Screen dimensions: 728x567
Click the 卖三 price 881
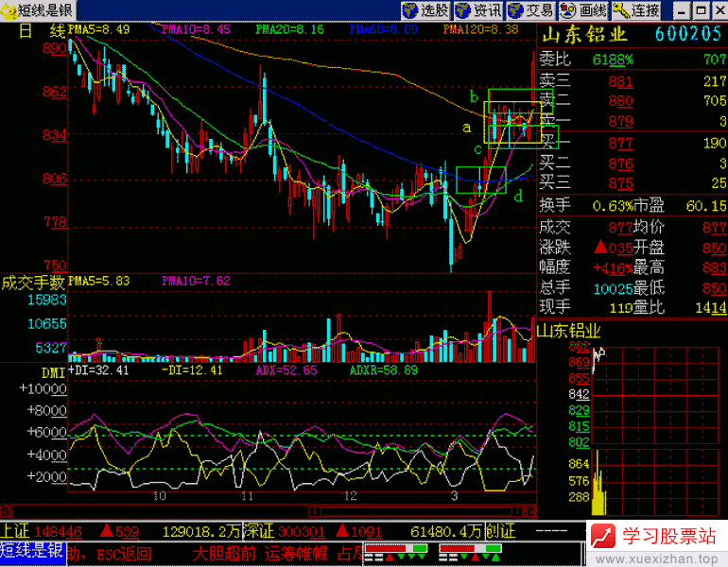click(x=621, y=81)
